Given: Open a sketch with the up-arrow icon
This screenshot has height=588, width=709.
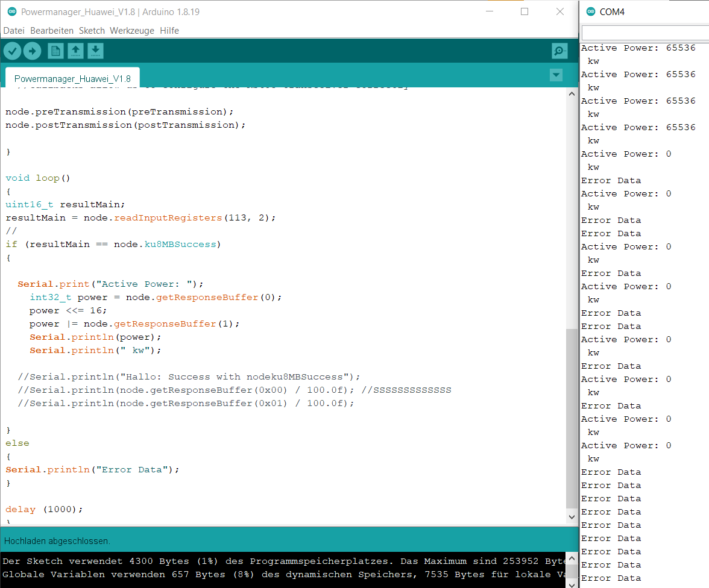Looking at the screenshot, I should point(75,51).
